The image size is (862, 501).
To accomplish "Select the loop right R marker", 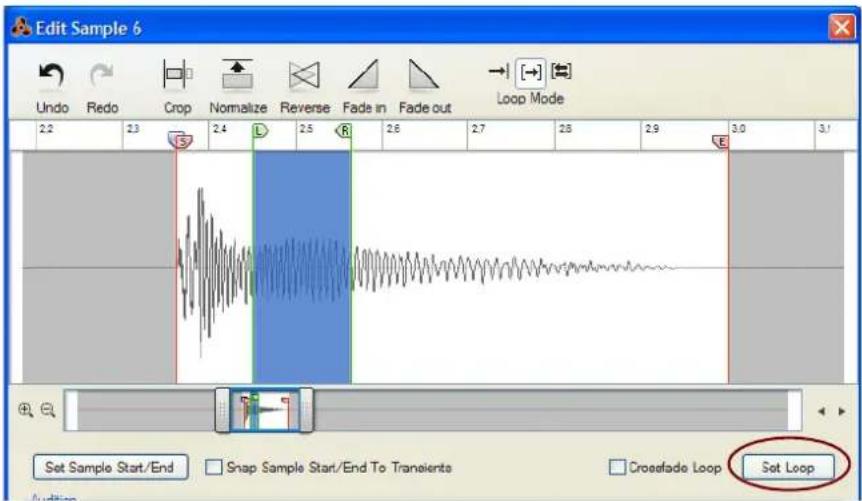I will click(344, 131).
